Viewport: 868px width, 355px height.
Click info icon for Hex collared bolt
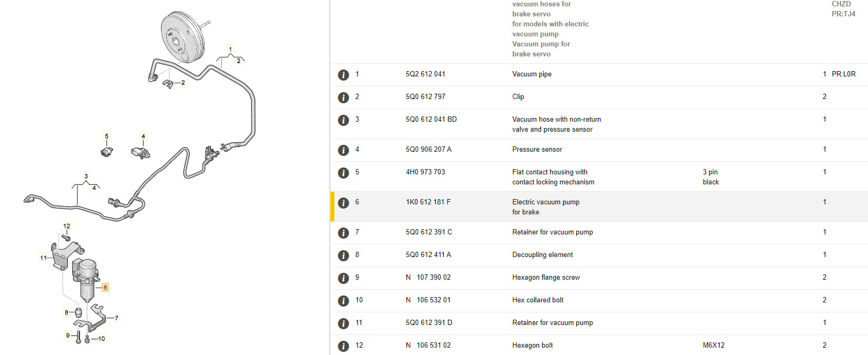pos(343,301)
